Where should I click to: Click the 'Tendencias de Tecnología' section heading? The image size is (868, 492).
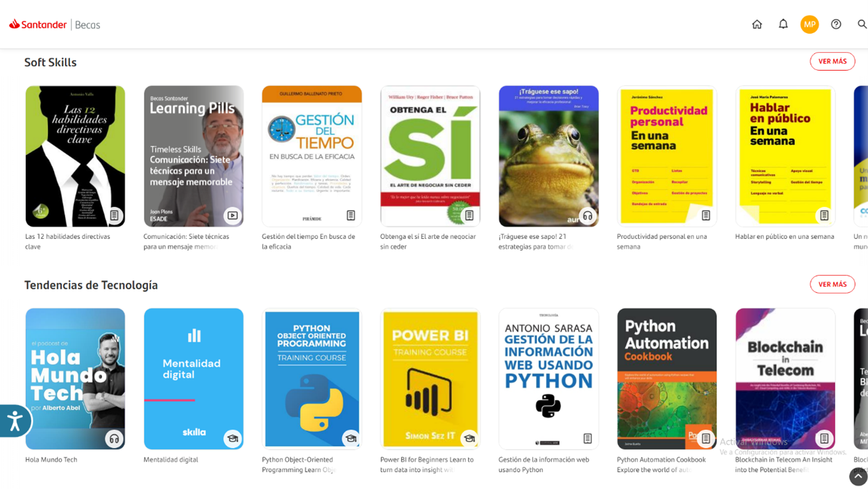[91, 285]
